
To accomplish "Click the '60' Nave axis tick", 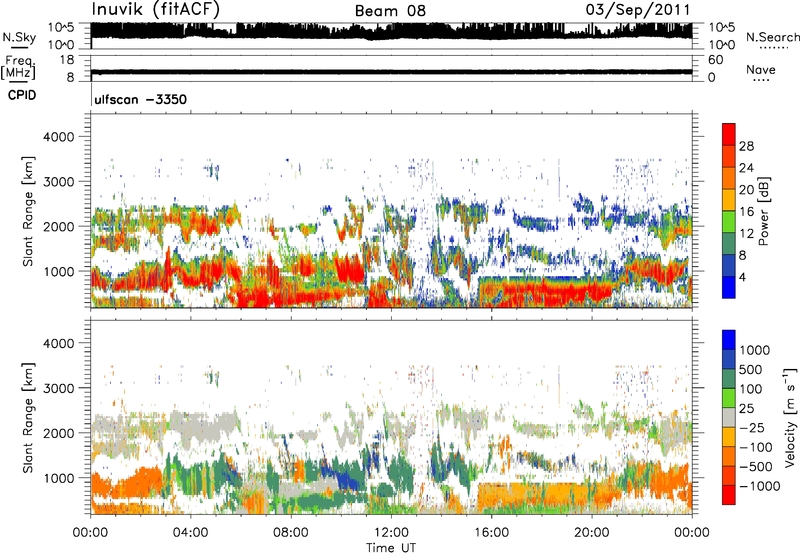I will click(715, 60).
